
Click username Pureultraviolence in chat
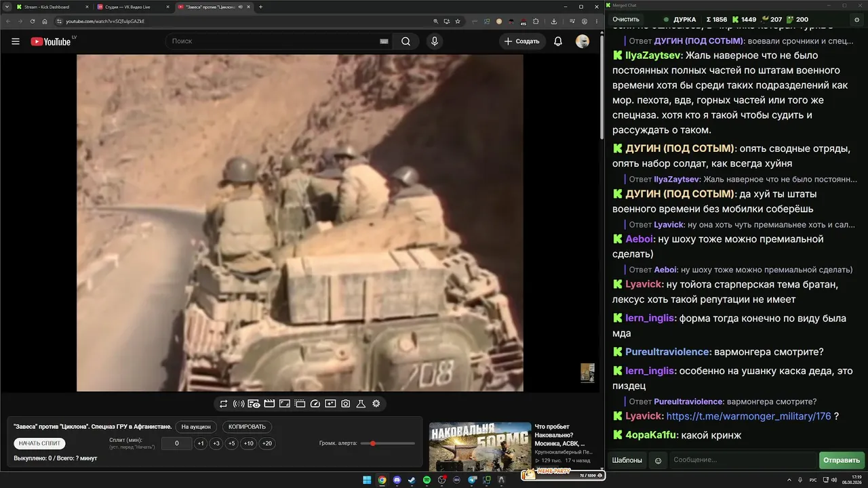[x=668, y=352]
